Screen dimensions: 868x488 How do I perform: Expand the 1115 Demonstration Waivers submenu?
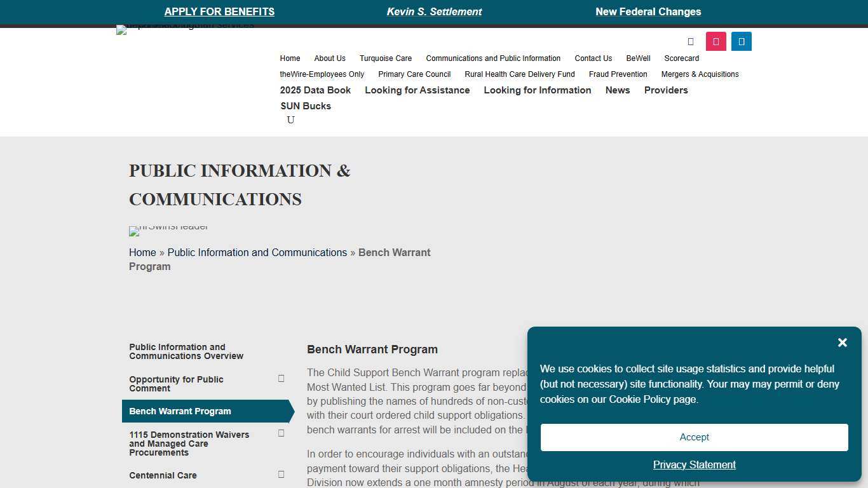(281, 433)
